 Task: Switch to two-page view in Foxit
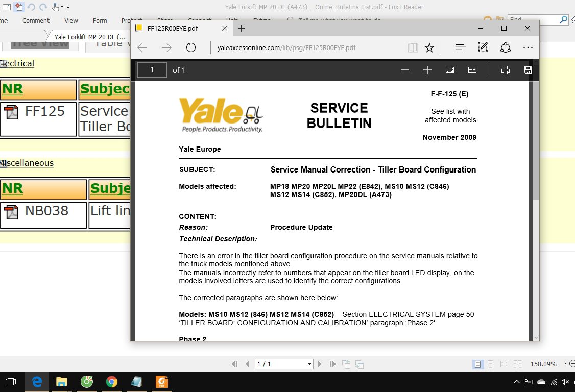click(x=504, y=364)
